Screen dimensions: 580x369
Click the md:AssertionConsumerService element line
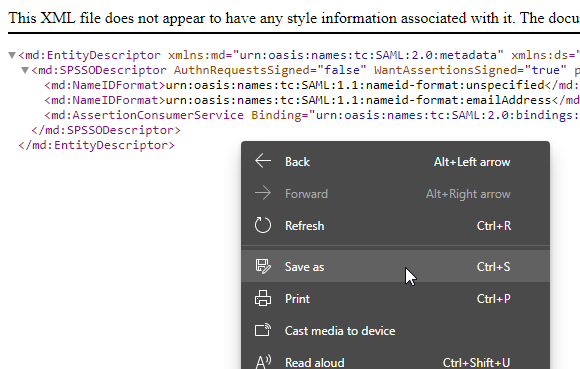[x=312, y=115]
